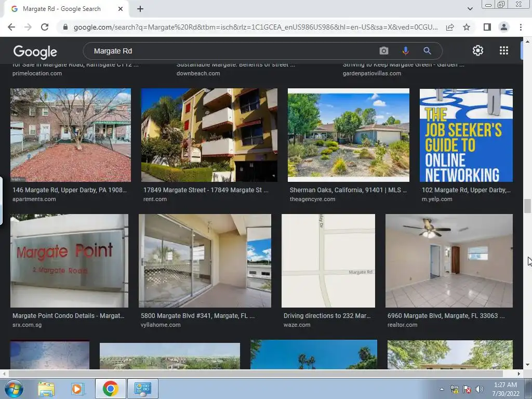This screenshot has width=532, height=399.
Task: Open the 17849 Margate Street apartment image
Action: point(209,135)
